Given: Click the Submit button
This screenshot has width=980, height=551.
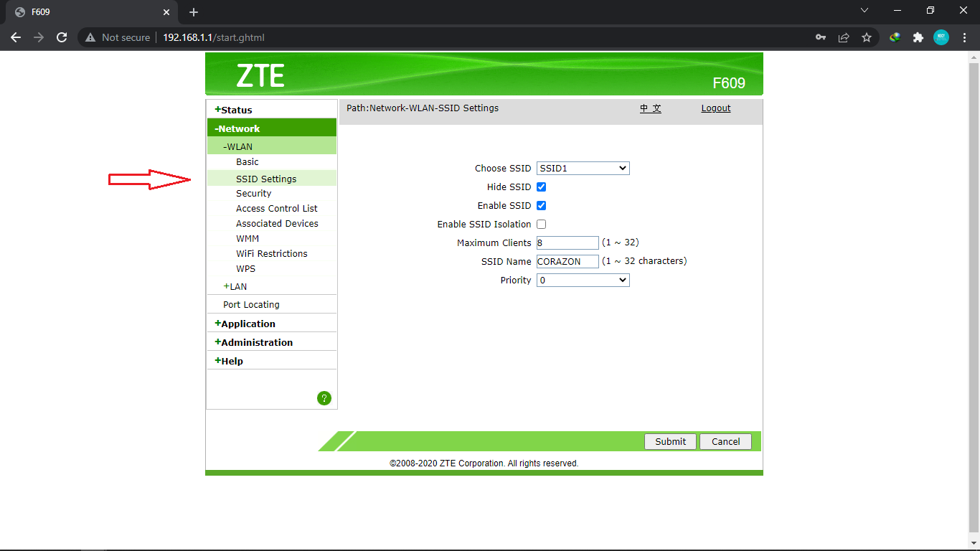Looking at the screenshot, I should coord(670,441).
